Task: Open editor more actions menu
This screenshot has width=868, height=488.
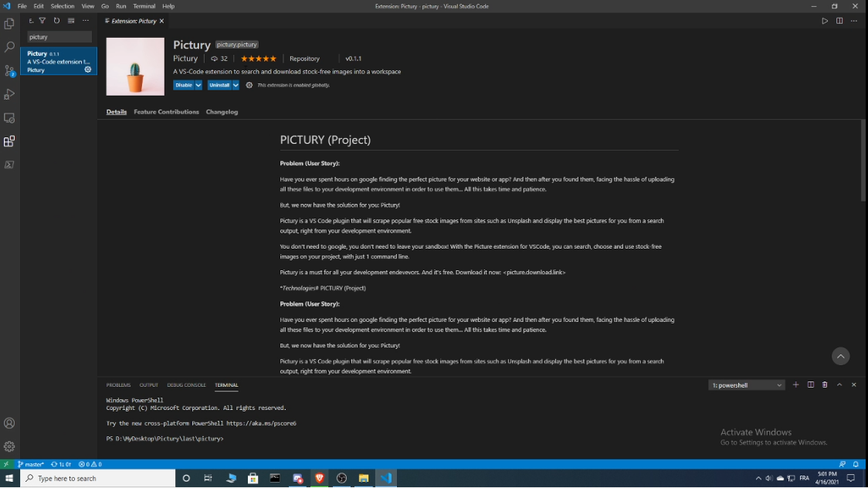Action: coord(853,21)
